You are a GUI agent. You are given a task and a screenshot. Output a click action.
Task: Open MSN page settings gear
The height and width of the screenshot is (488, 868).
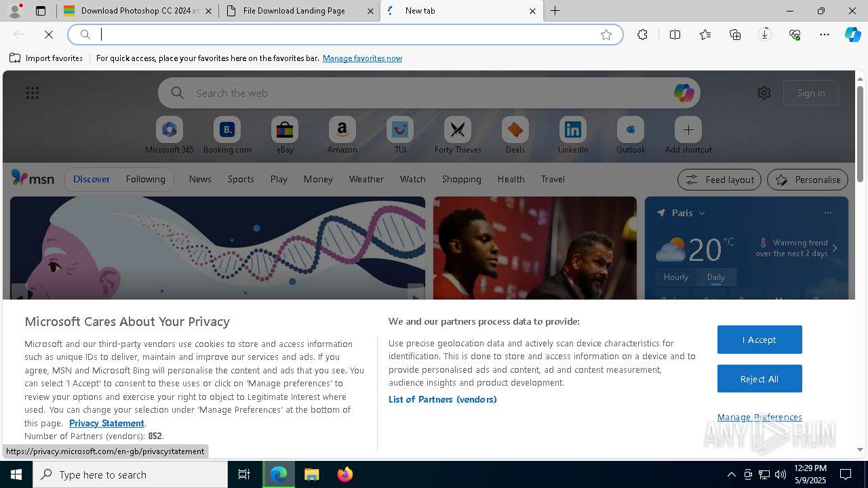764,93
